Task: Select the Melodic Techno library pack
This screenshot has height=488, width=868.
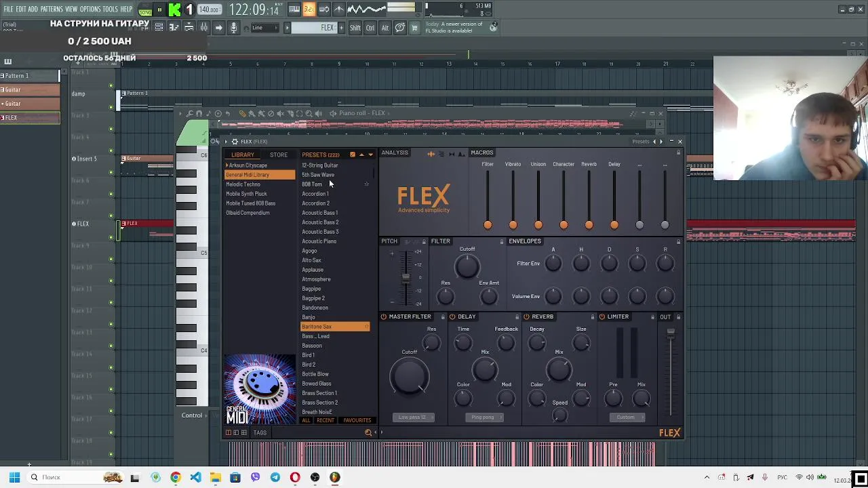Action: 260,184
